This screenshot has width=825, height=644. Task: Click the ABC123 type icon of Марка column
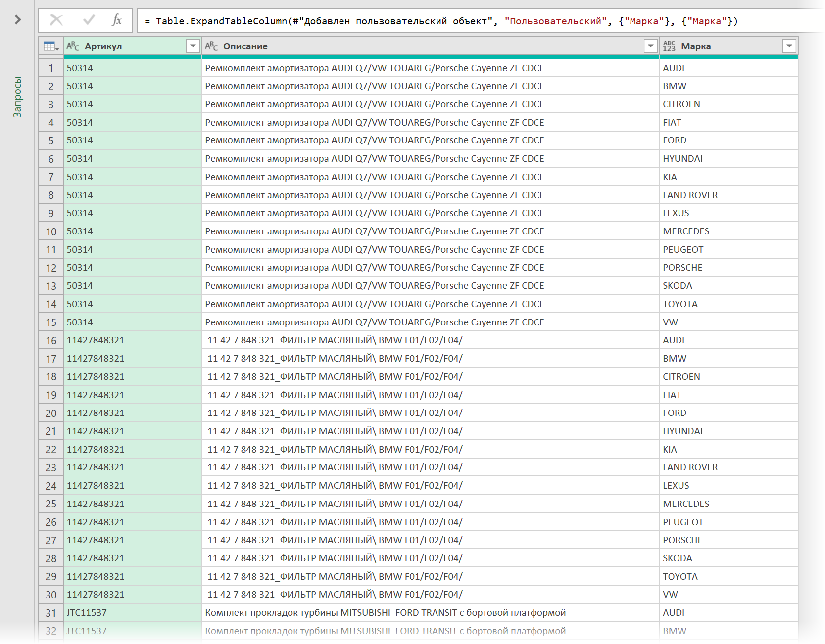(x=669, y=46)
